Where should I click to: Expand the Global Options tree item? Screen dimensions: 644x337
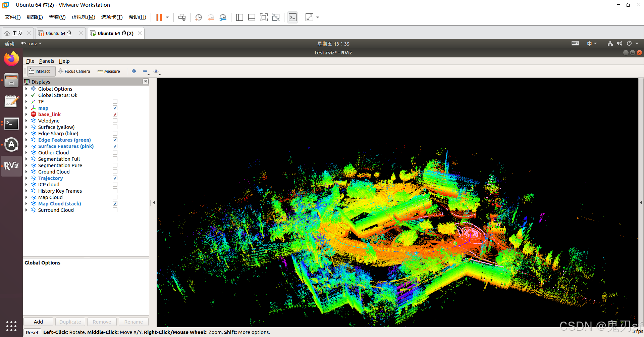coord(27,89)
